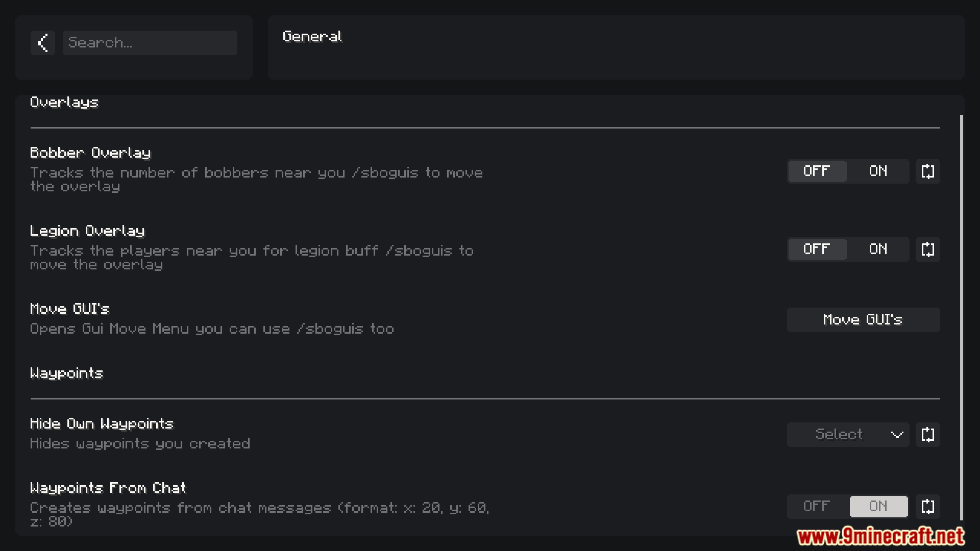Set Bobber Overlay to OFF
Image resolution: width=980 pixels, height=551 pixels.
tap(817, 171)
